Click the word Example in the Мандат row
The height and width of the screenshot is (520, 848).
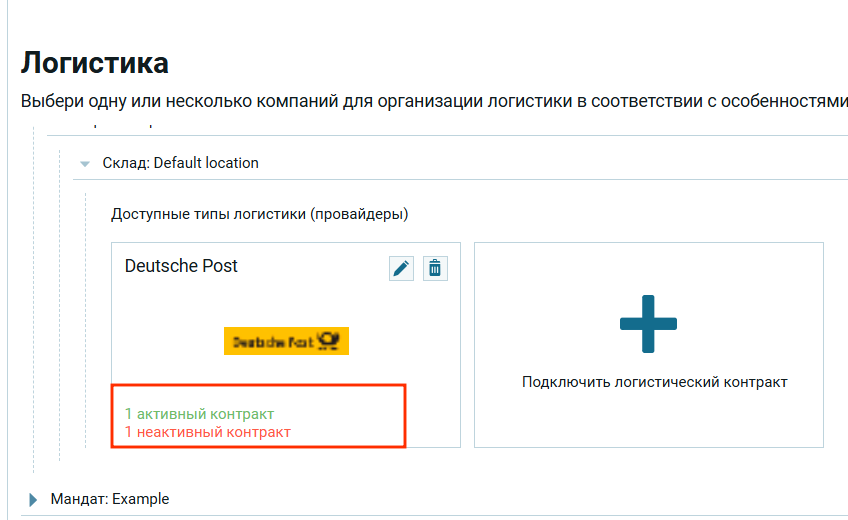coord(141,499)
